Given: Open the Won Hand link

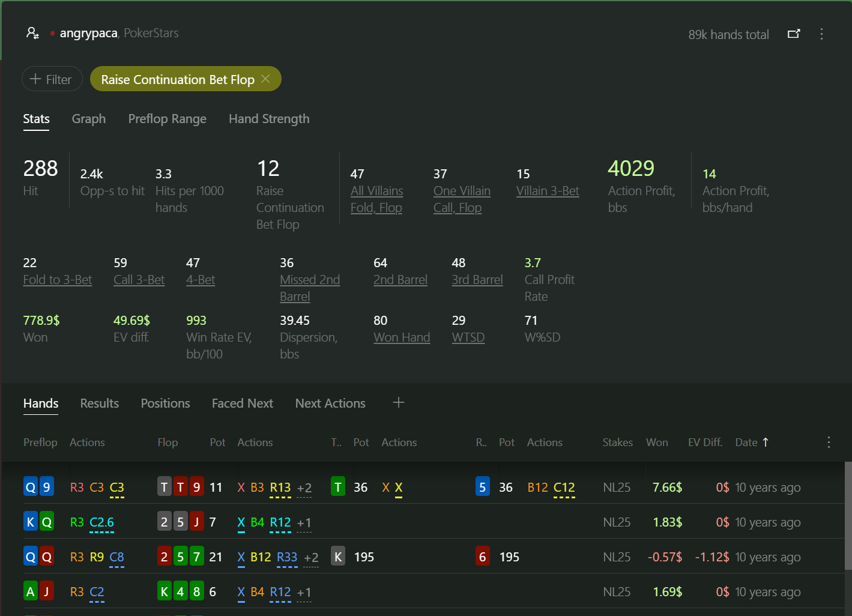Looking at the screenshot, I should (x=402, y=337).
